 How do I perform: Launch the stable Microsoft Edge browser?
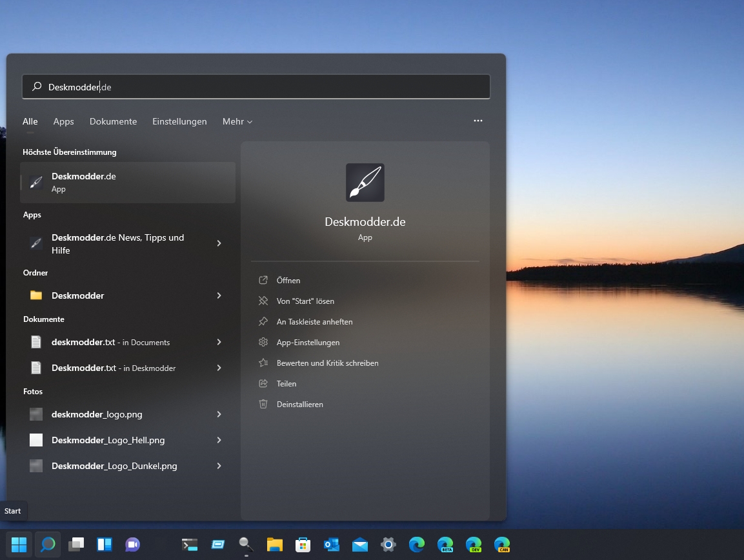pyautogui.click(x=417, y=545)
